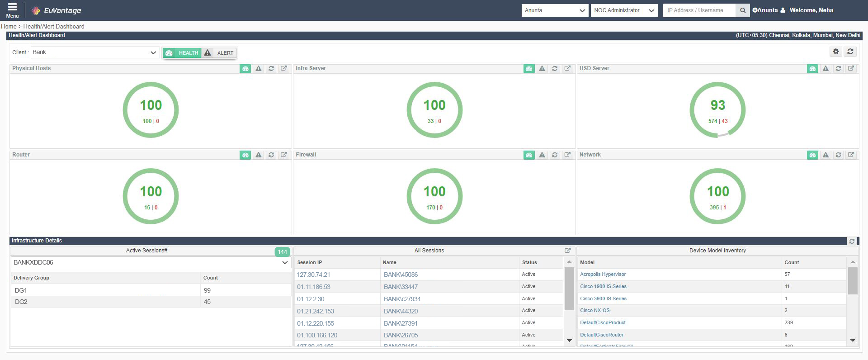Open the Anunta settings menu in header

765,10
